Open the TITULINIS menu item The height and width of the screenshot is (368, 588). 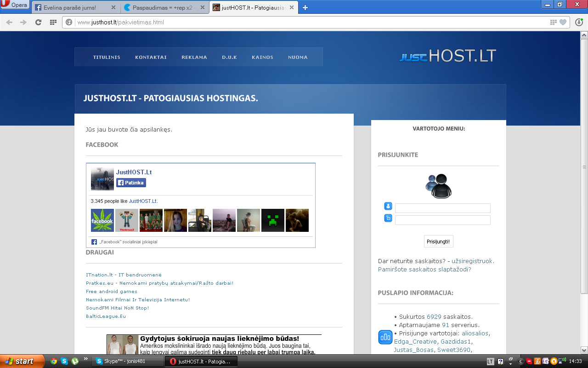pos(107,57)
